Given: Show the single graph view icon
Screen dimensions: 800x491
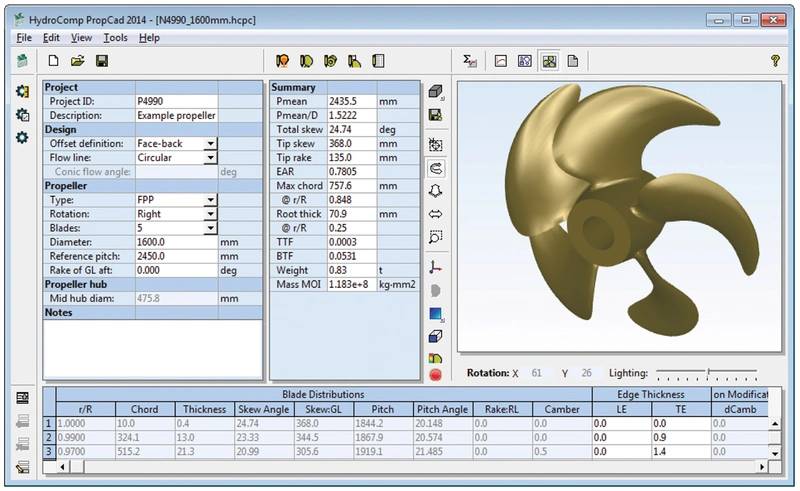Looking at the screenshot, I should 501,61.
